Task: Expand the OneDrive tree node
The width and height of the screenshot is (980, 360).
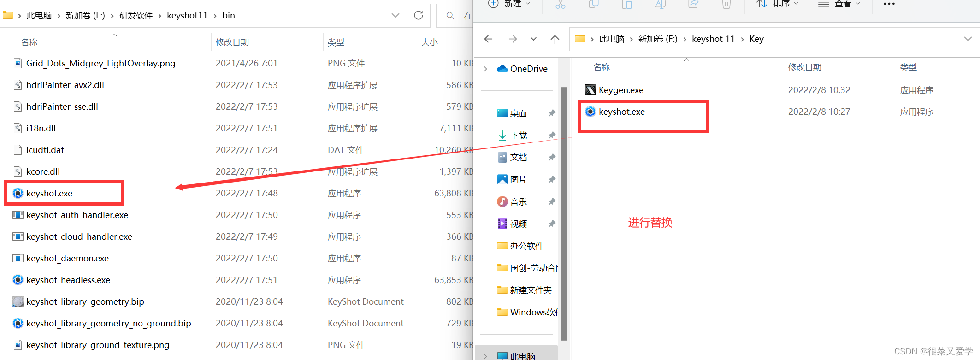Action: point(485,69)
